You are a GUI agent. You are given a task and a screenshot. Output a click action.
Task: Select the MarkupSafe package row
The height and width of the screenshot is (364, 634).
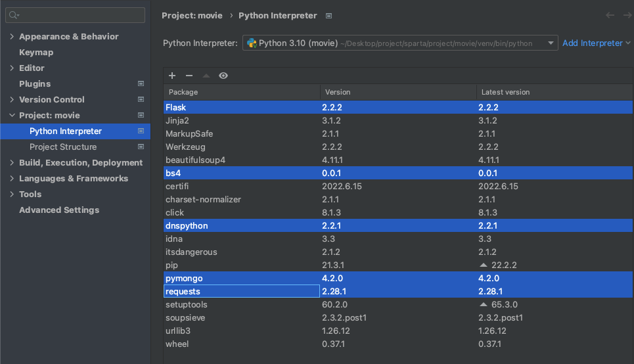398,133
